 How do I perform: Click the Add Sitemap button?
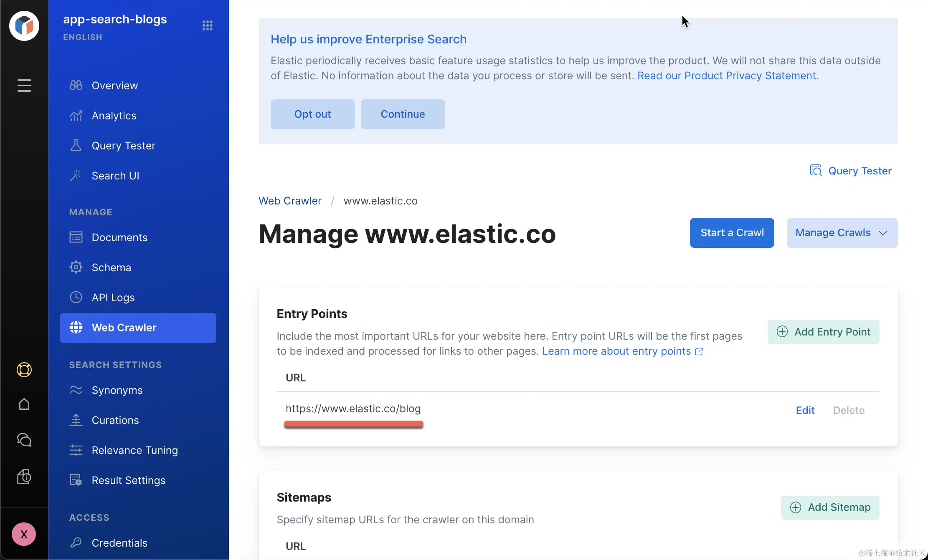(x=830, y=507)
